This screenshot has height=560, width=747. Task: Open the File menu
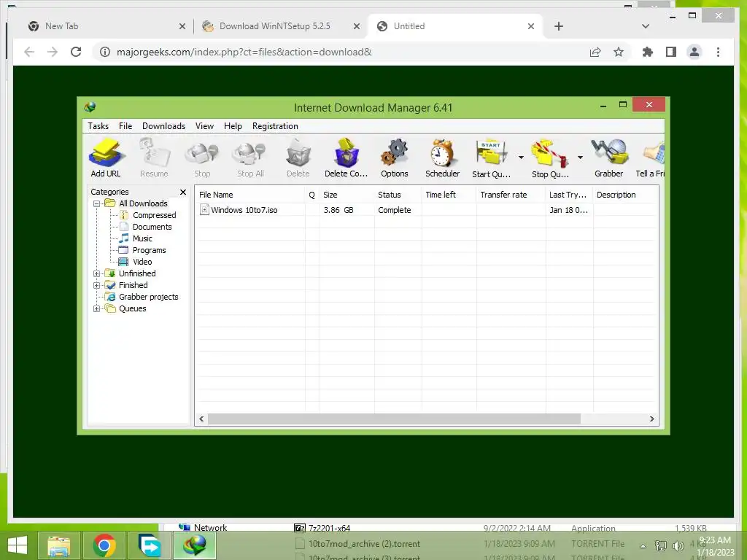click(125, 126)
